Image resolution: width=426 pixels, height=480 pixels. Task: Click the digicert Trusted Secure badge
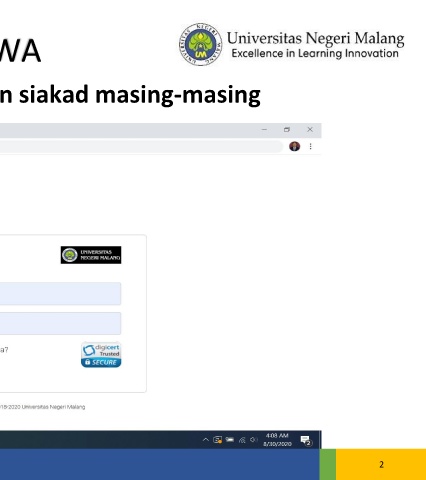tap(101, 355)
